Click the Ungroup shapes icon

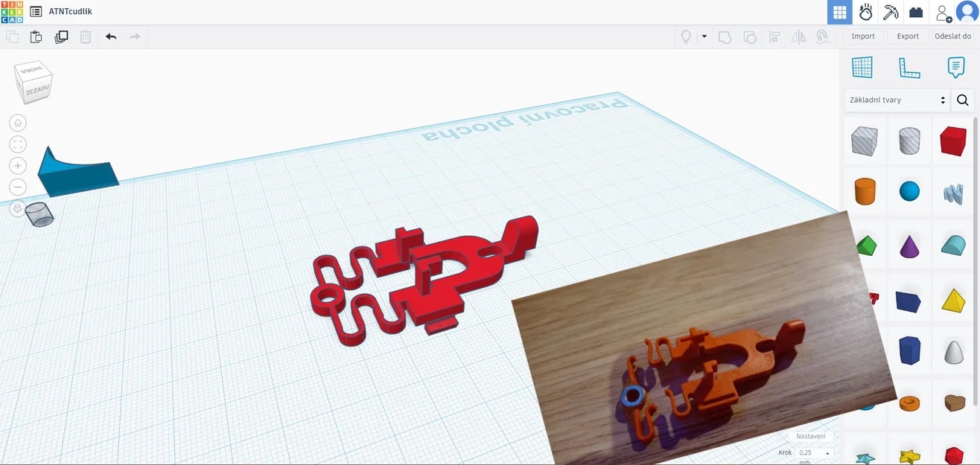pos(750,36)
